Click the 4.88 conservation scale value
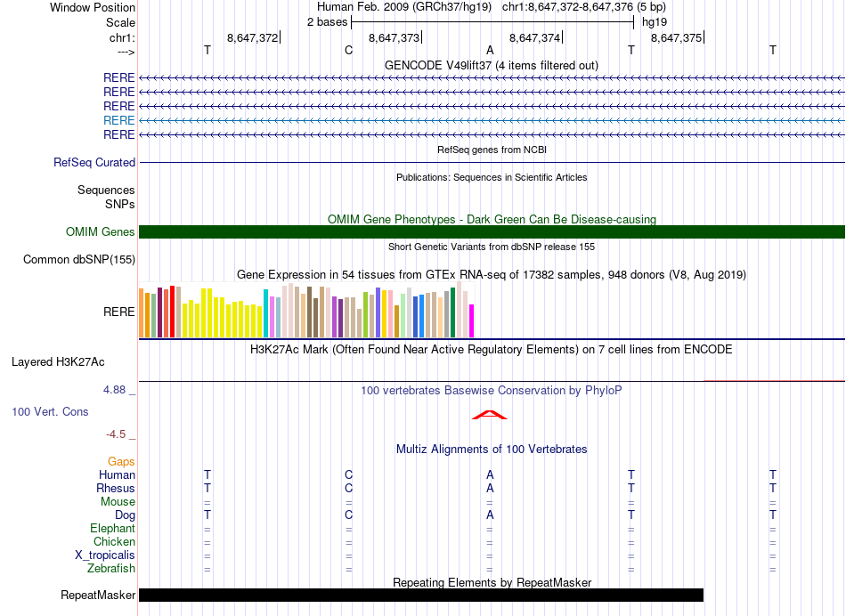846x616 pixels. (114, 389)
